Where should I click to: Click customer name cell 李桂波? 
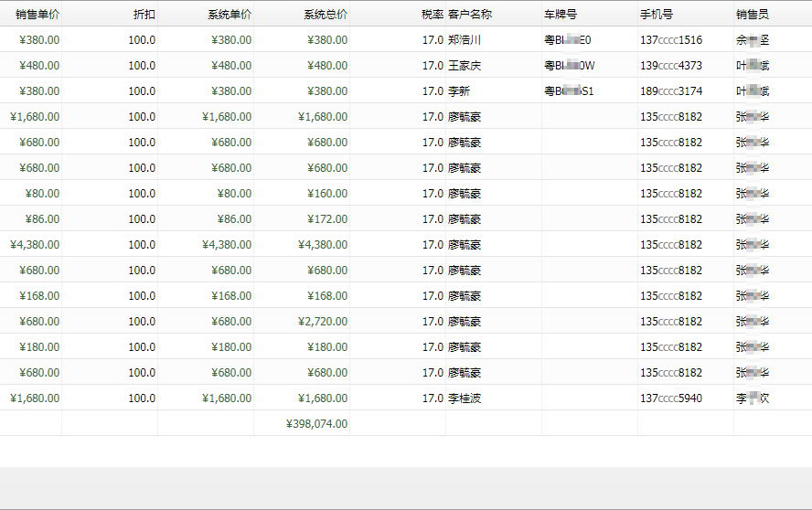pyautogui.click(x=465, y=398)
